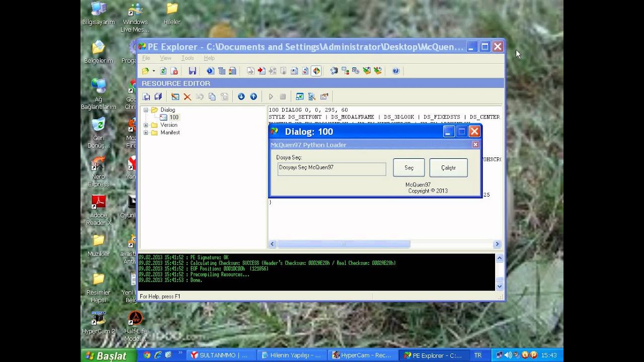Screen dimensions: 644x362
Task: Select the Version folder in the tree
Action: tap(169, 125)
